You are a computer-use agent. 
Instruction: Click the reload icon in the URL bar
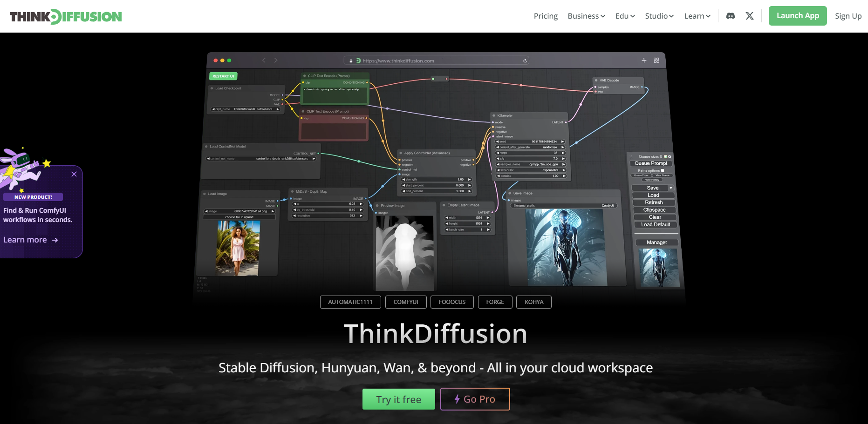(525, 61)
